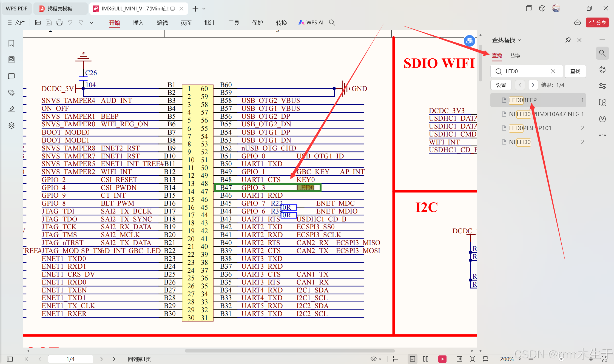Toggle single page view mode
614x364 pixels.
click(412, 359)
